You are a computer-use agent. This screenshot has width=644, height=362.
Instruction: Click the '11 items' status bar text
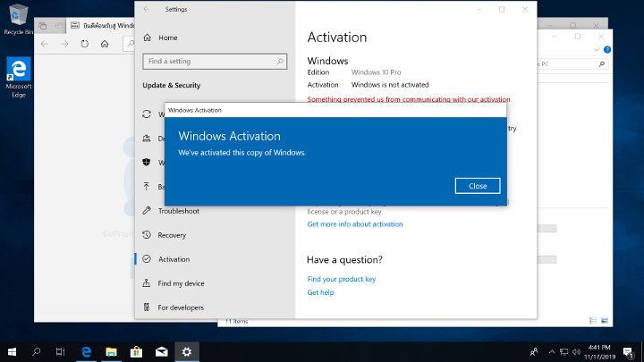point(236,322)
